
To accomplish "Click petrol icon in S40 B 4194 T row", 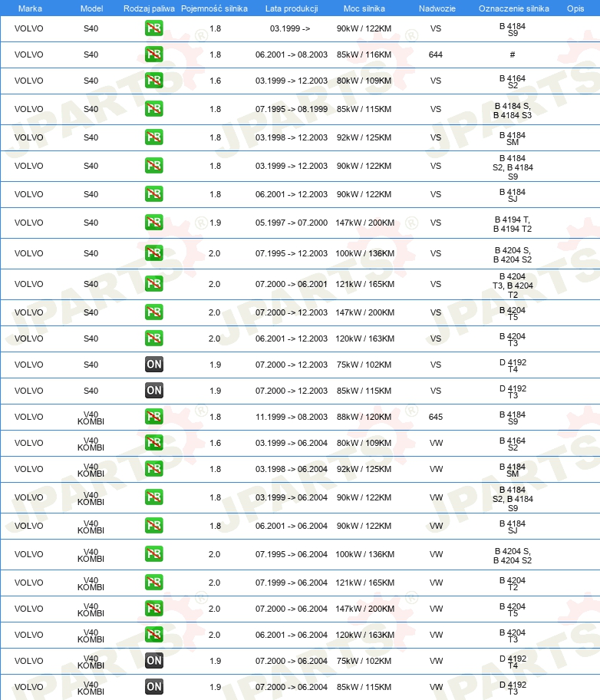I will coord(154,223).
